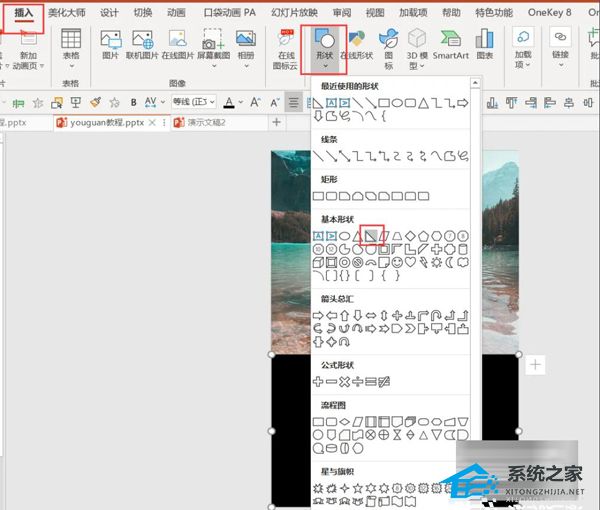Select the Double Arrow line in 线条
Image resolution: width=600 pixels, height=510 pixels.
pyautogui.click(x=344, y=156)
